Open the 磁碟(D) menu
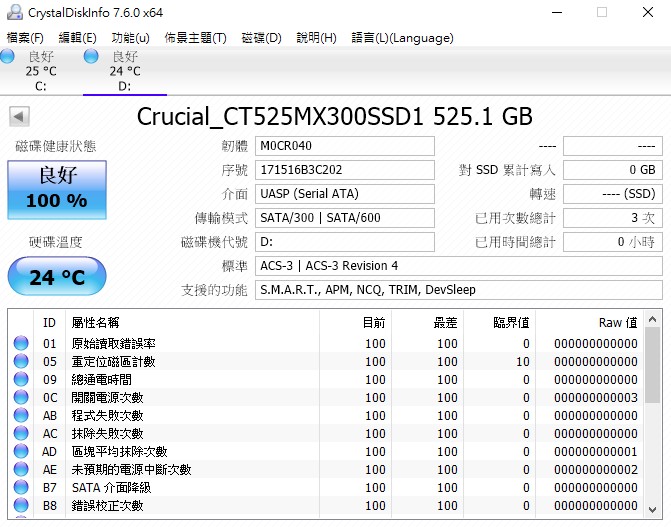The width and height of the screenshot is (671, 527). pyautogui.click(x=261, y=38)
